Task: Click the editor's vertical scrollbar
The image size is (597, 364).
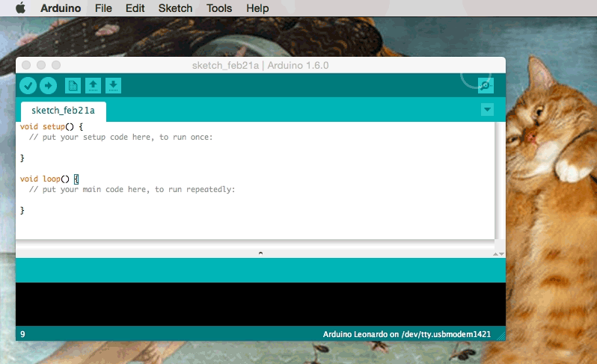Action: [x=500, y=179]
